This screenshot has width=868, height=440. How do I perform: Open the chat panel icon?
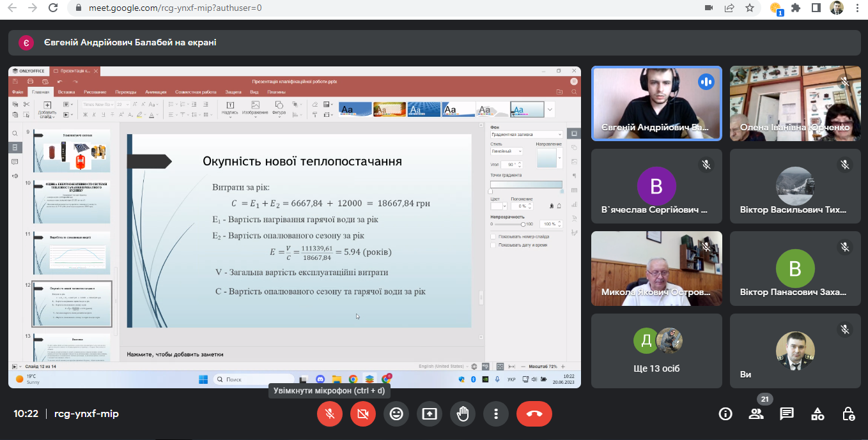coord(787,414)
